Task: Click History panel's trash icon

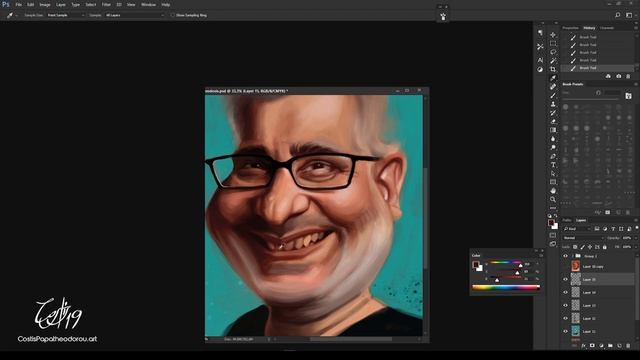Action: pos(628,76)
